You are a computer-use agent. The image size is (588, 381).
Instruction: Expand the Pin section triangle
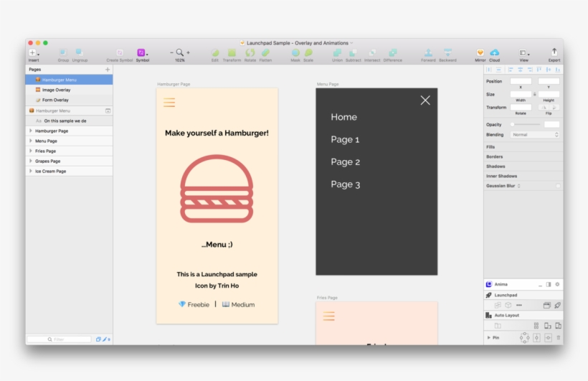(x=488, y=337)
